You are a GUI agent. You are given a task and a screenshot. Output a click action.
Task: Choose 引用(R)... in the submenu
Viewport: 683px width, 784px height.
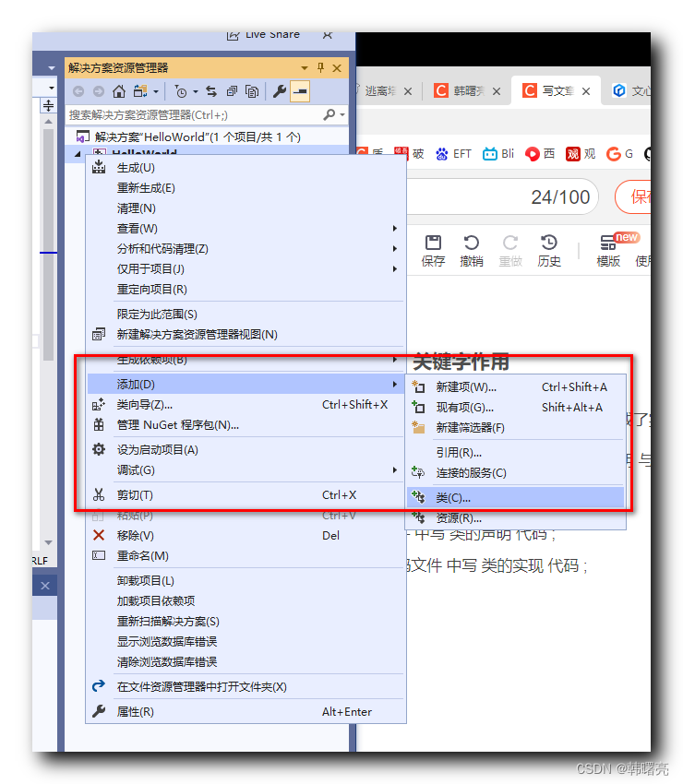[516, 453]
